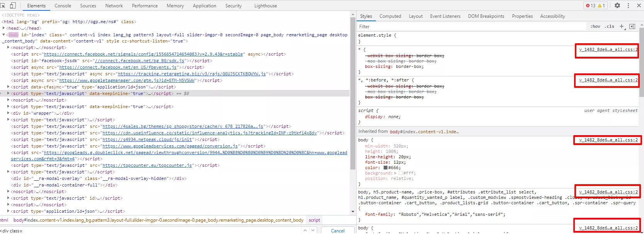The height and width of the screenshot is (234, 644).
Task: Open the Accessibility sidebar tab
Action: click(x=552, y=16)
